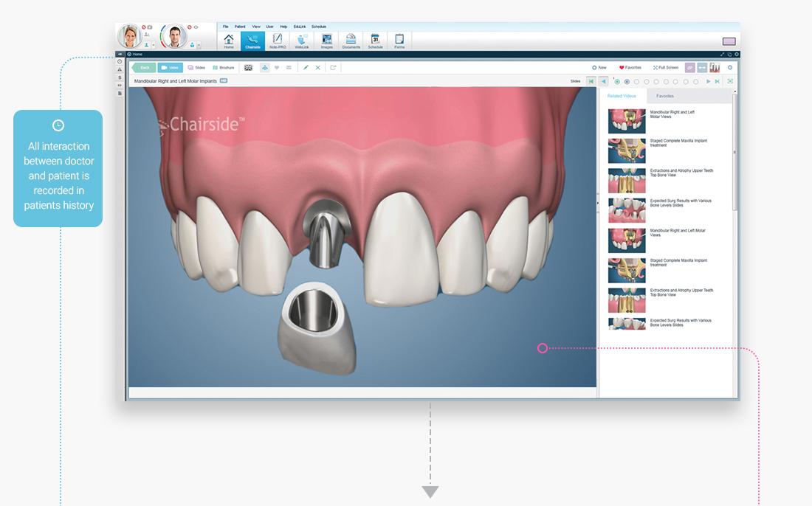Click the share/export icon on the toolbar
Viewport: 812px width, 506px height.
[333, 67]
